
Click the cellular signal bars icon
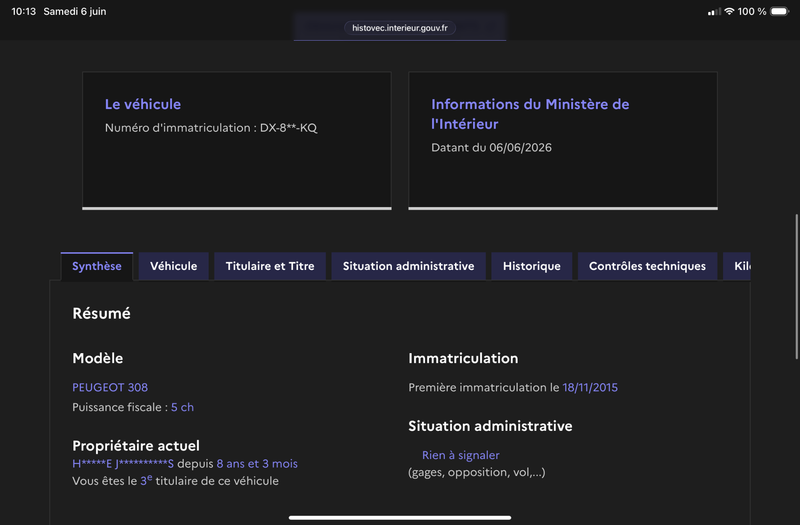point(714,12)
